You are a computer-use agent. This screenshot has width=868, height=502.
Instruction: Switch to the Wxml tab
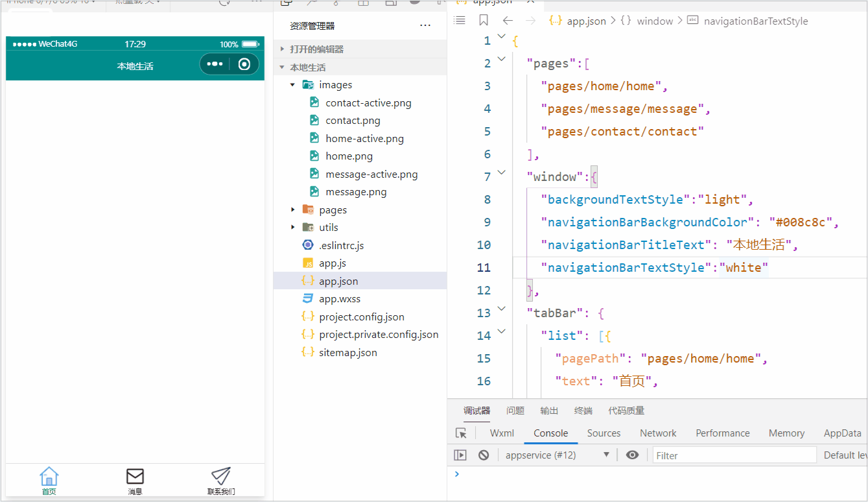pos(502,433)
